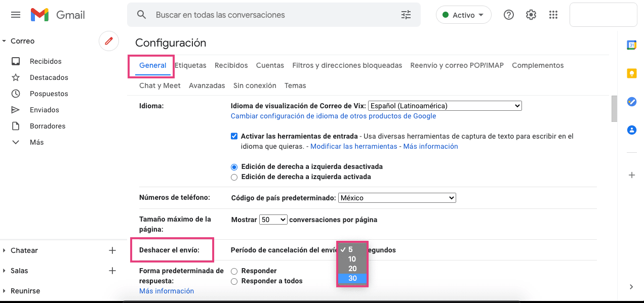Switch to Filtros y direcciones bloqueadas tab

[347, 65]
